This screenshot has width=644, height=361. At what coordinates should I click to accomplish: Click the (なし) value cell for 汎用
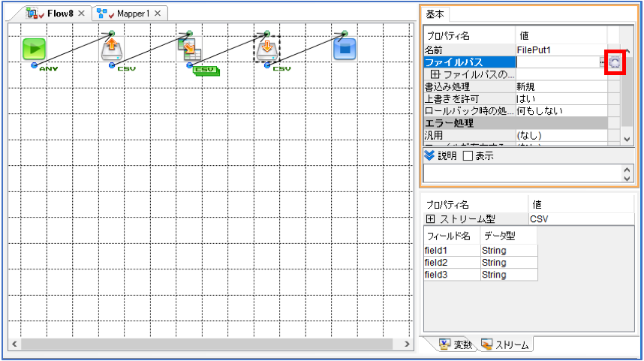click(x=561, y=135)
